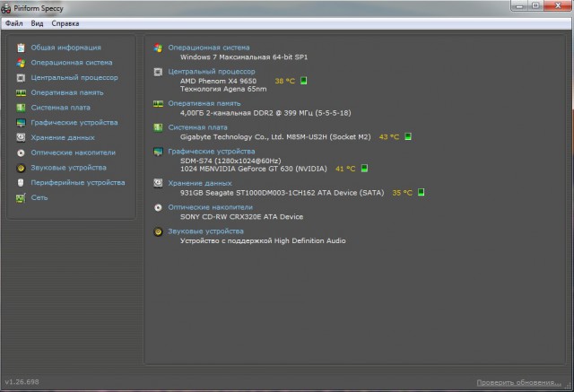Click the green temperature indicator beside 38 °C
The image size is (574, 392).
tap(303, 81)
